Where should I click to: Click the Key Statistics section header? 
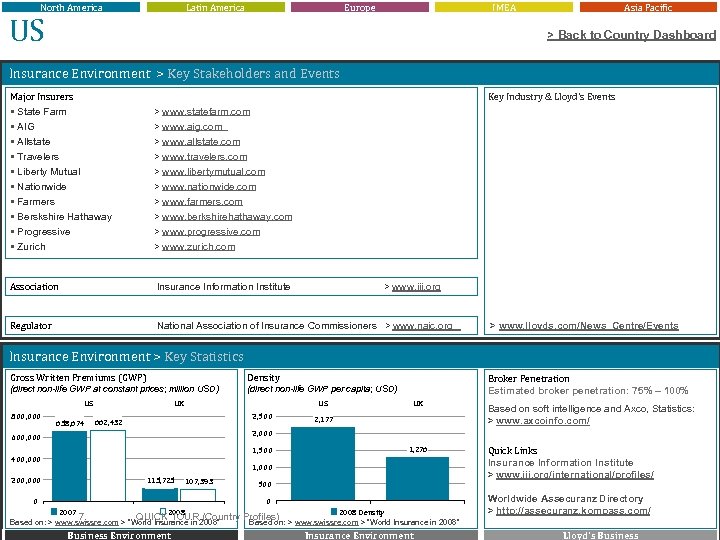204,357
